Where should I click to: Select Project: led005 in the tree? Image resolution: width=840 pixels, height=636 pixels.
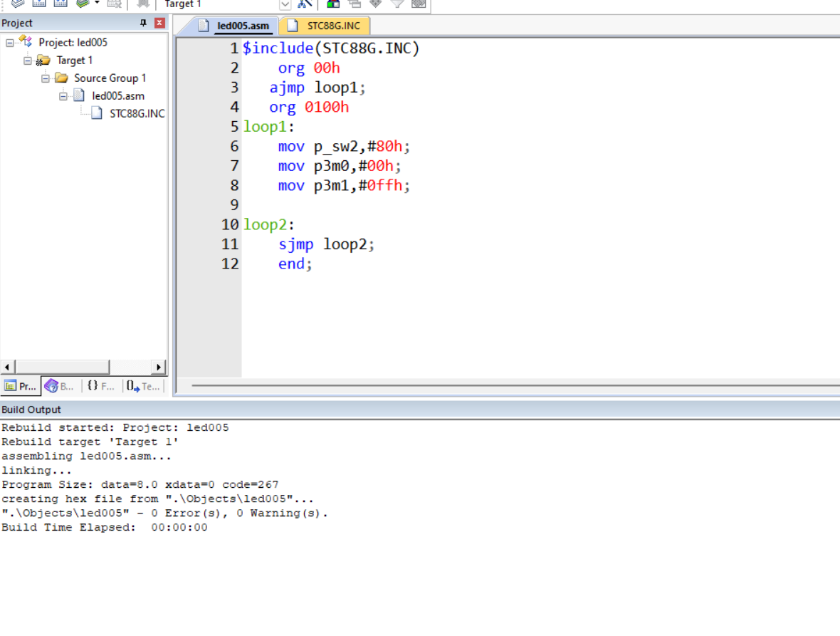[73, 42]
